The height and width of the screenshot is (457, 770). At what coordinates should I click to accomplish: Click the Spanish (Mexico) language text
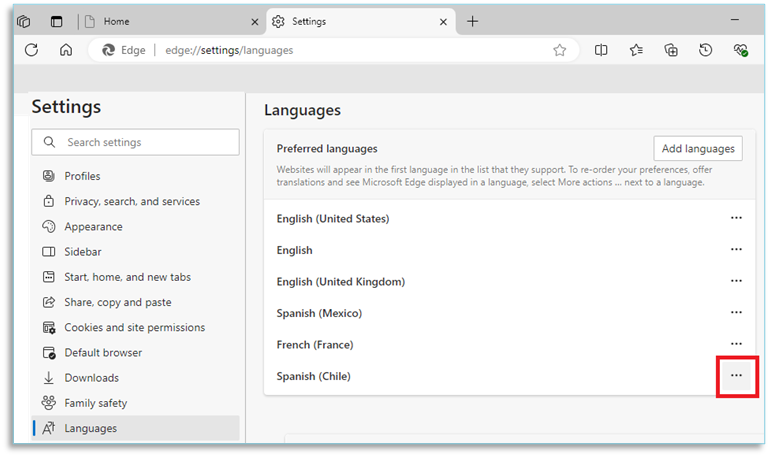[x=319, y=314]
